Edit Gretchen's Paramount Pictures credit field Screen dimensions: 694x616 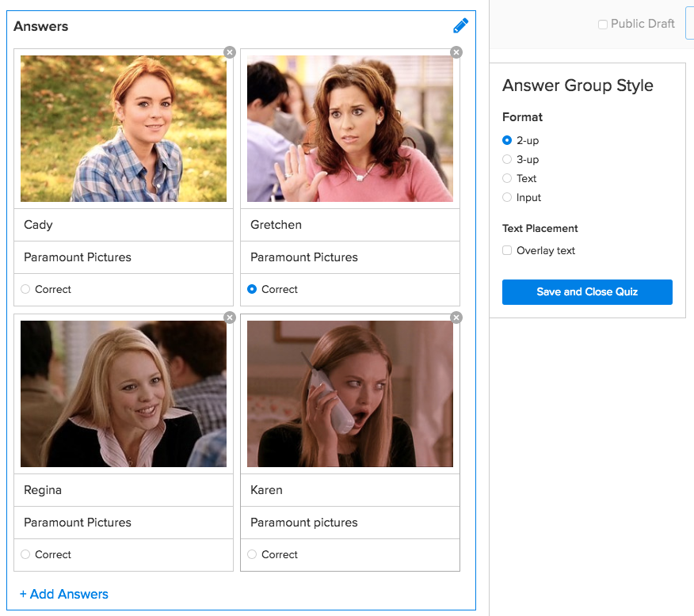[x=350, y=257]
